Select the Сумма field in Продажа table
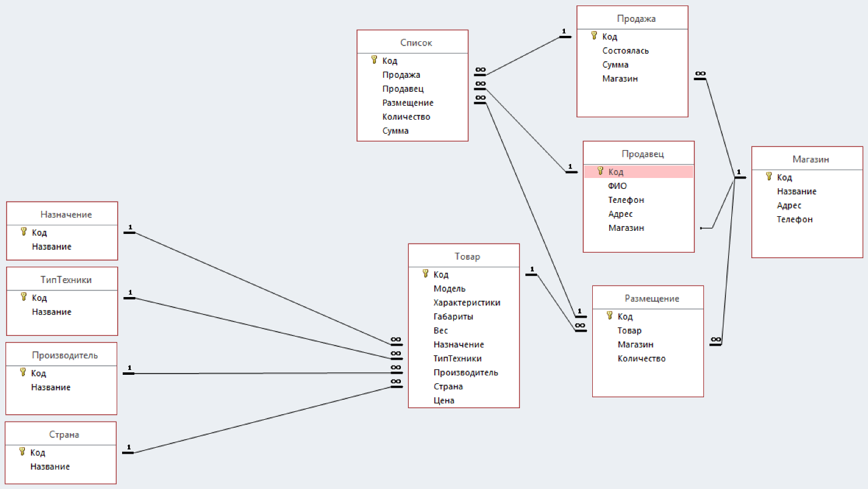868x489 pixels. click(x=632, y=64)
